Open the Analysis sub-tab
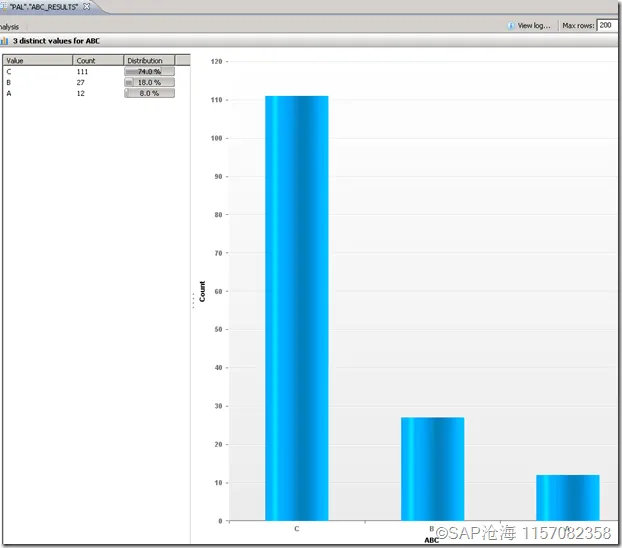This screenshot has width=622, height=548. click(9, 27)
